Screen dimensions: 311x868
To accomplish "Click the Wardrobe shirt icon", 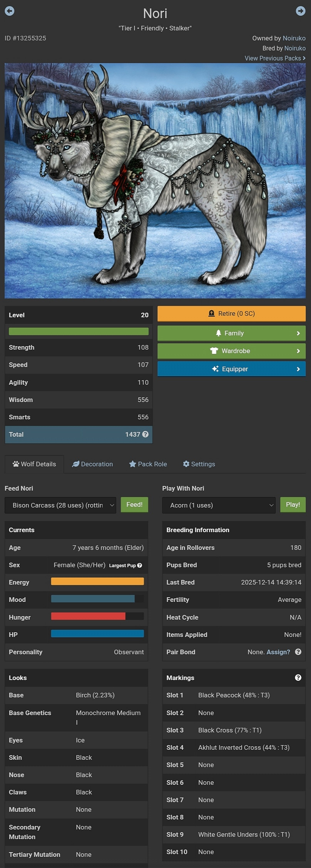I will 214,351.
